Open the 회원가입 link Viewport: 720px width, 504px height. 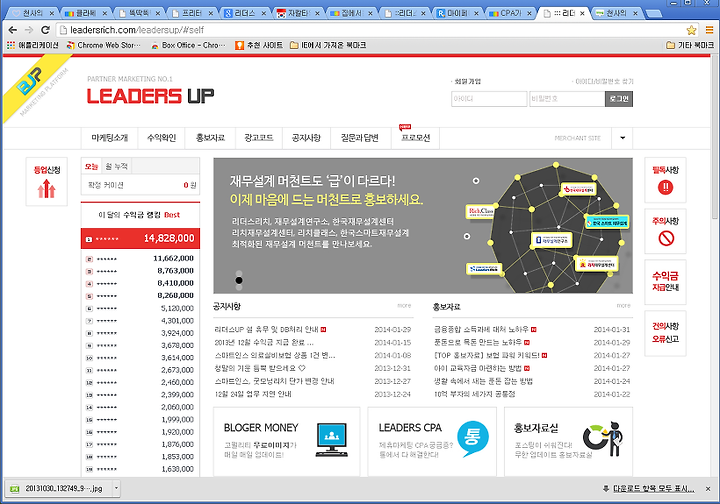(467, 81)
